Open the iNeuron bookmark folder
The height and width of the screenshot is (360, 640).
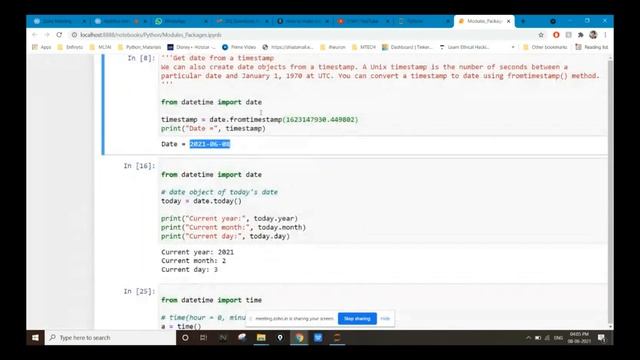point(333,47)
